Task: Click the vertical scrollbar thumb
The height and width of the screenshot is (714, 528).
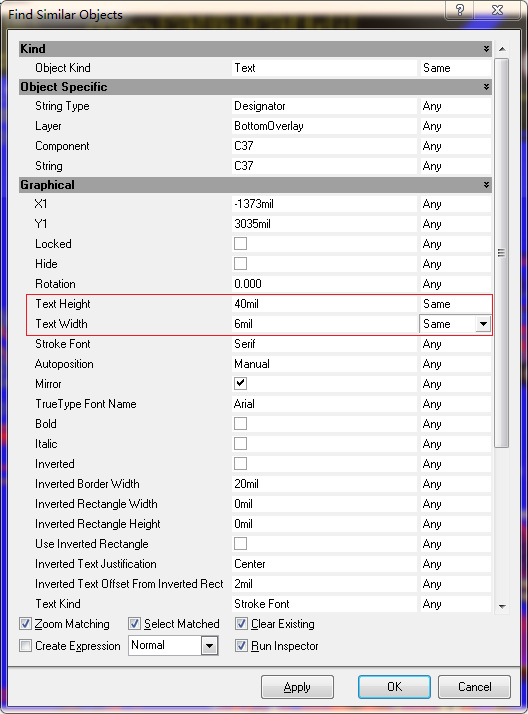Action: [502, 253]
